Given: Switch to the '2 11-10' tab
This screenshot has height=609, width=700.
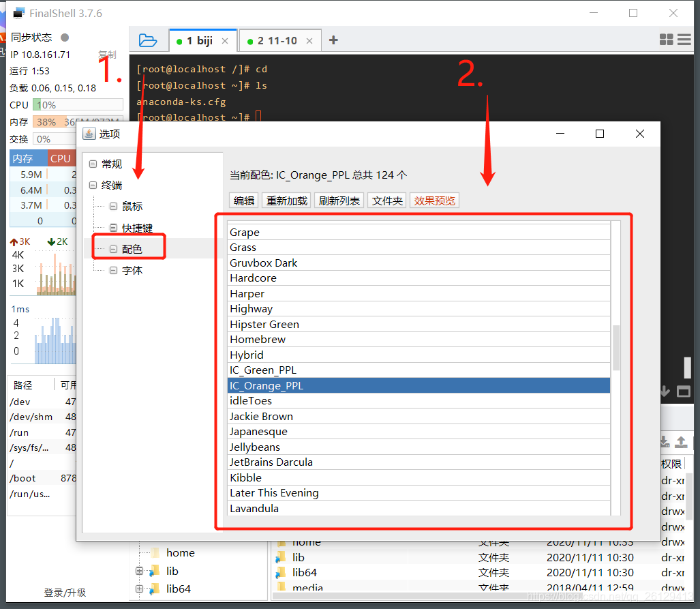Looking at the screenshot, I should (280, 41).
